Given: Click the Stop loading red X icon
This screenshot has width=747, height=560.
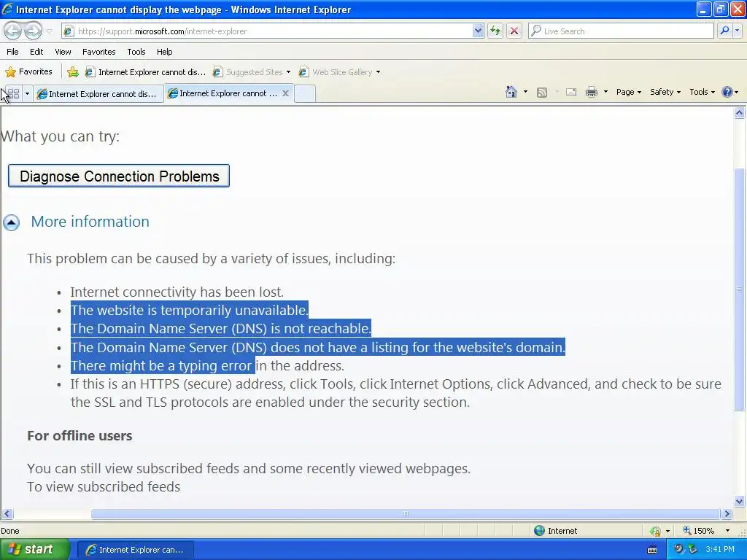Looking at the screenshot, I should (514, 31).
